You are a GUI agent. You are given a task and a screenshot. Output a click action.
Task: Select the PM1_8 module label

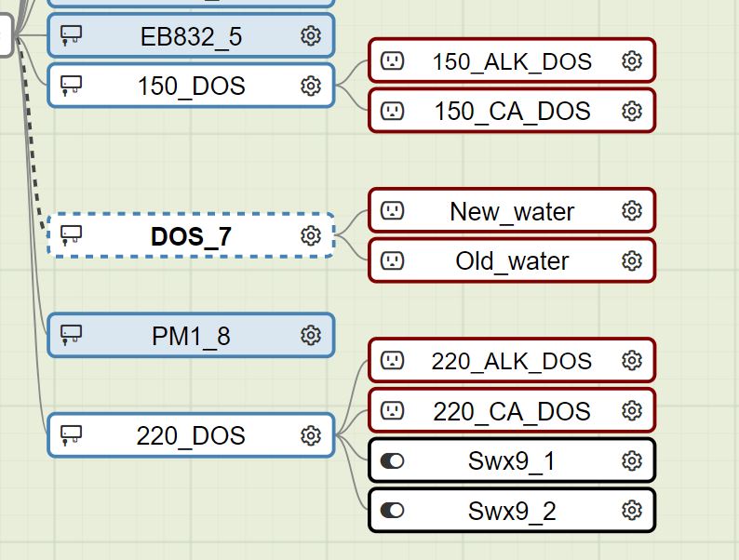191,337
